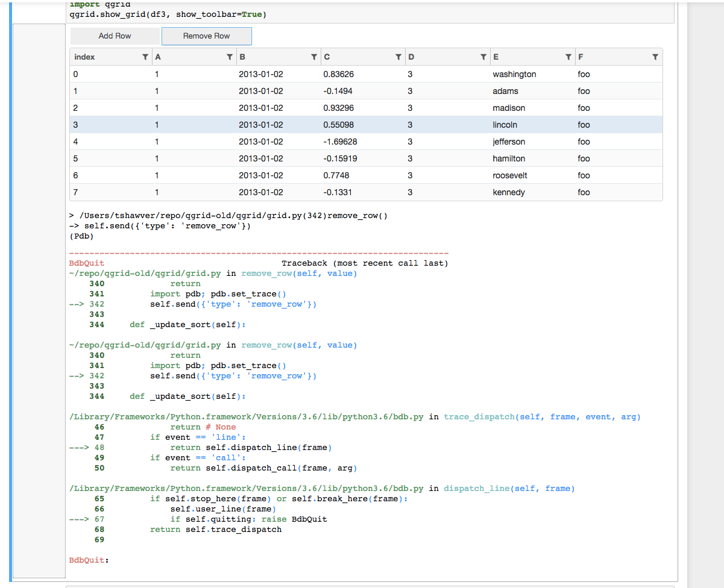Select the jefferson cell
This screenshot has height=588, width=724.
(509, 142)
